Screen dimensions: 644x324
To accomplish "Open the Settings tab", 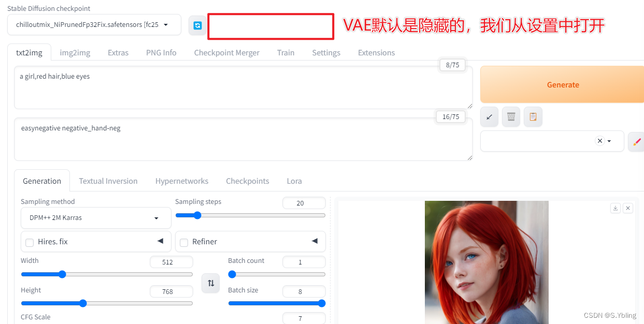I will (x=326, y=52).
